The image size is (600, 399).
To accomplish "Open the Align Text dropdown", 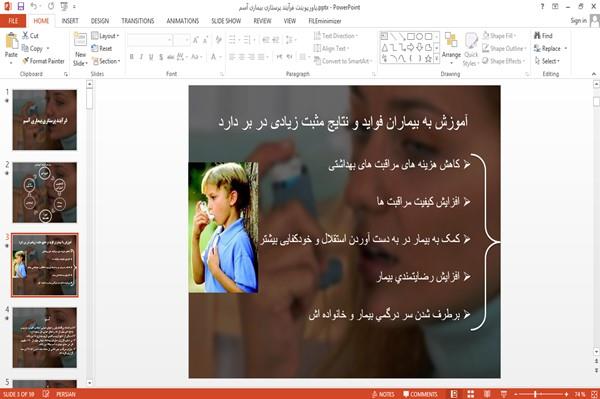I will click(331, 48).
